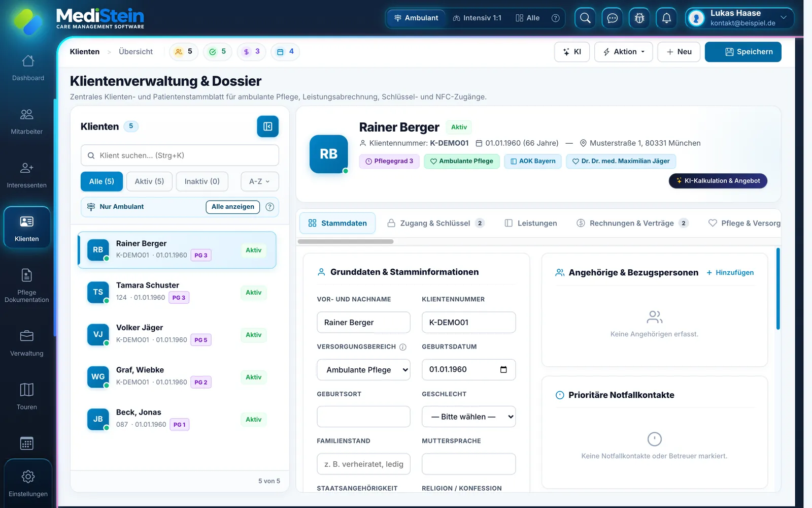Open the Aktion dropdown menu
812x508 pixels.
(x=624, y=52)
